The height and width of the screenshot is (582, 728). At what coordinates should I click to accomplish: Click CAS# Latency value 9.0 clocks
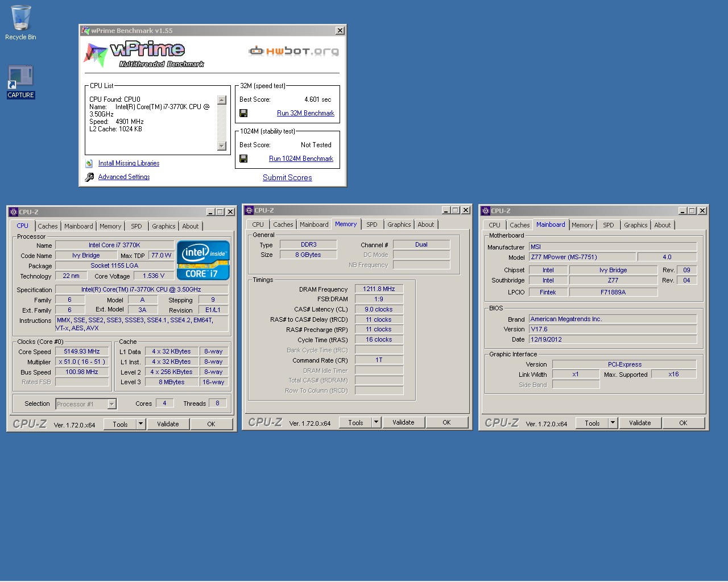(379, 310)
